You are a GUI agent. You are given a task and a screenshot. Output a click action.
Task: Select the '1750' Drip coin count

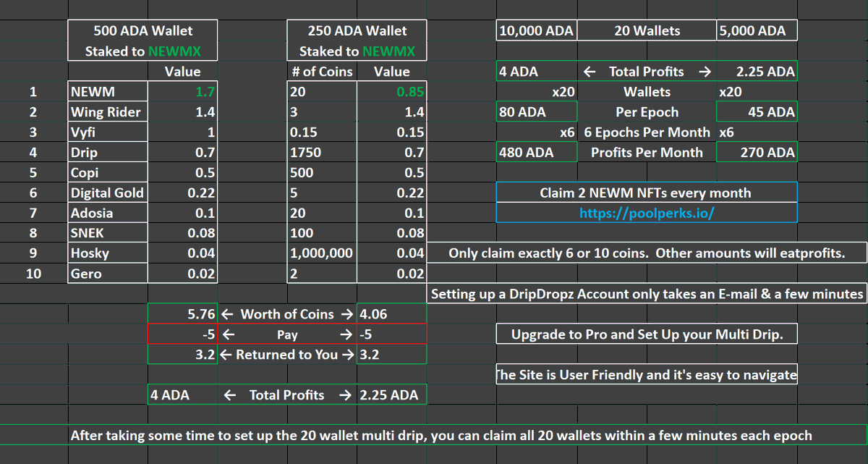pyautogui.click(x=322, y=153)
